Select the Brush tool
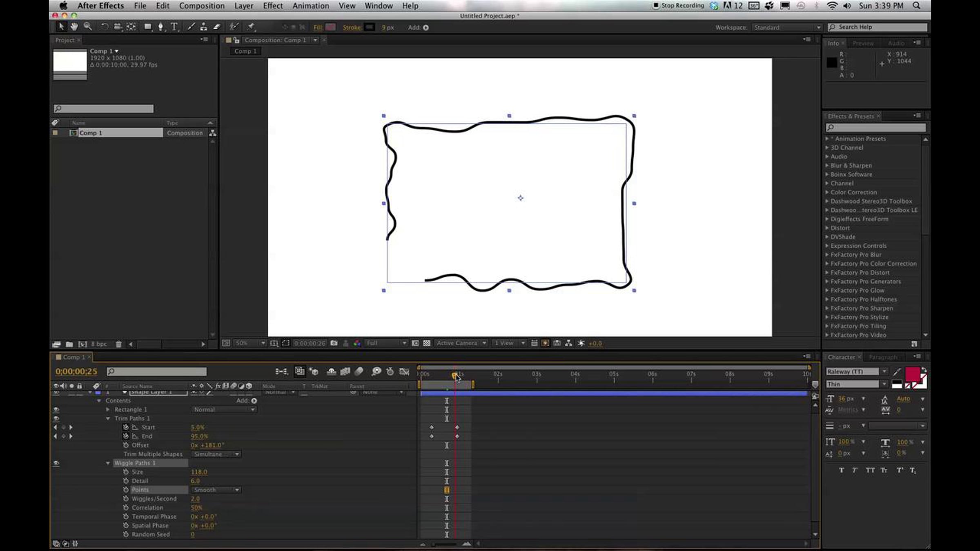 191,27
